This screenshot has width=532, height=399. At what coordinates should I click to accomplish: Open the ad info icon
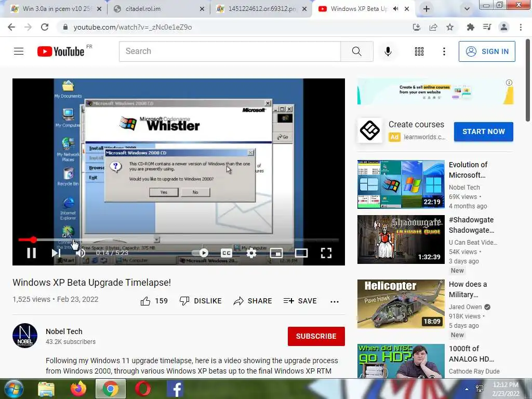[x=509, y=83]
